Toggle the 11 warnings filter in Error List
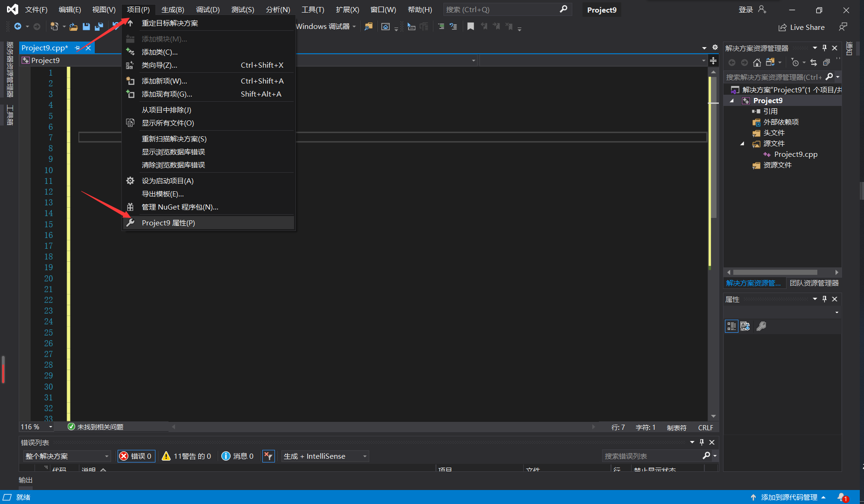 point(186,456)
